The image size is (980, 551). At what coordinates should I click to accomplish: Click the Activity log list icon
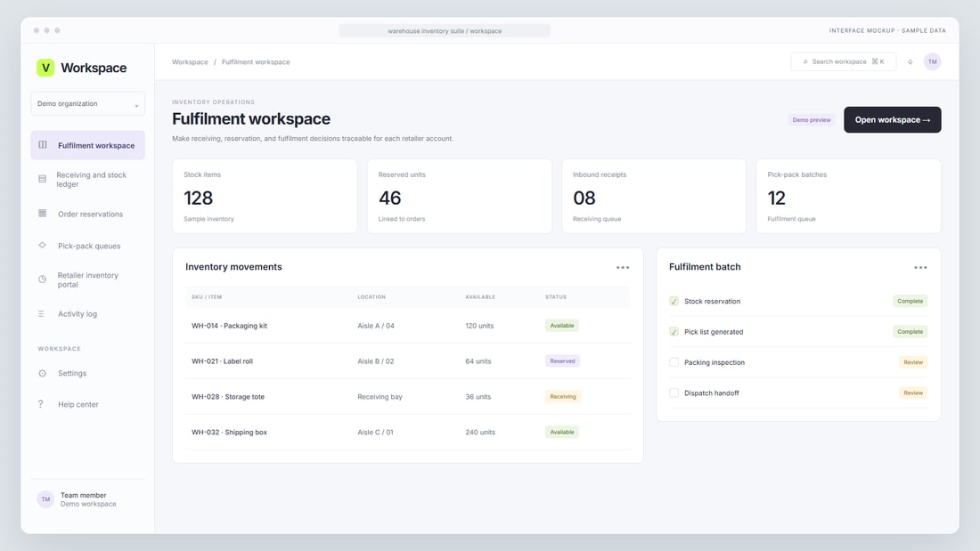[41, 313]
